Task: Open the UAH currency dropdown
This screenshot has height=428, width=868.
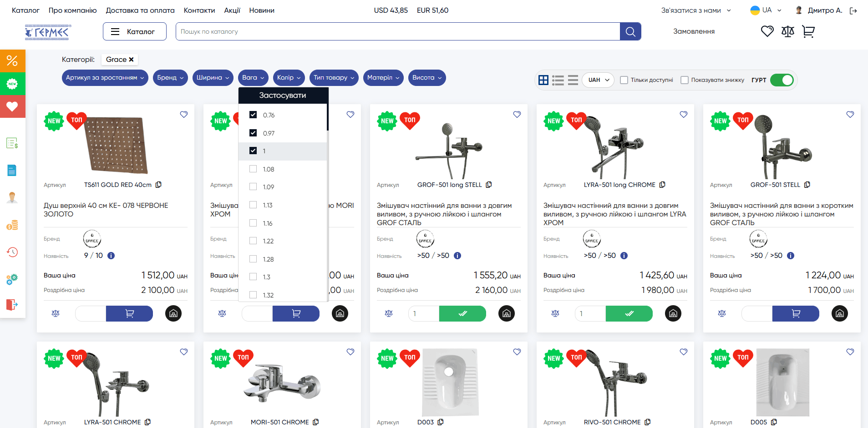Action: (x=599, y=80)
